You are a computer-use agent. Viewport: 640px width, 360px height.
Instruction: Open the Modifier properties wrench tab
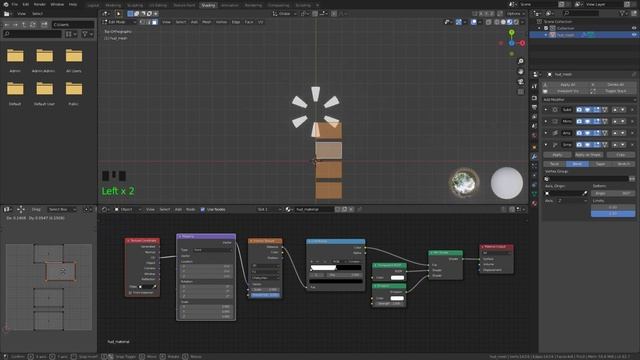coord(534,157)
